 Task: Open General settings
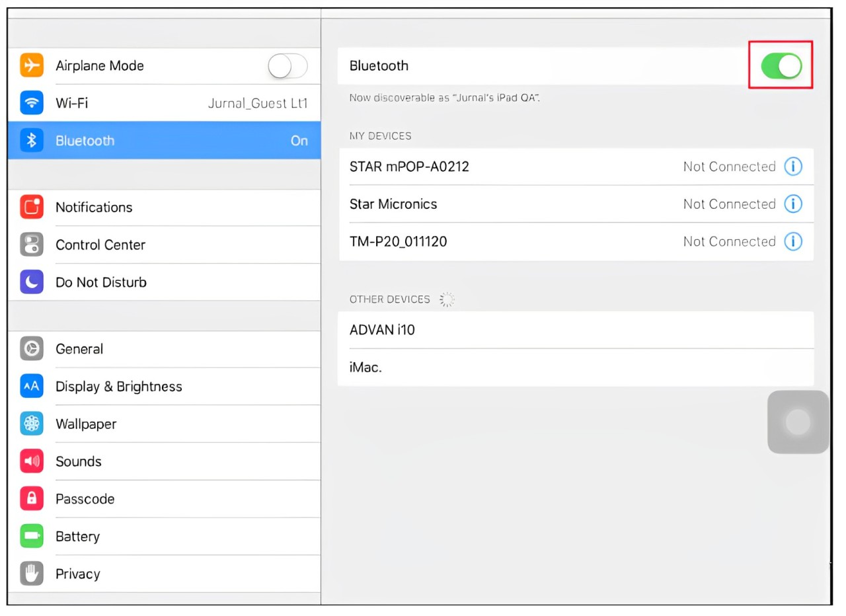click(164, 348)
